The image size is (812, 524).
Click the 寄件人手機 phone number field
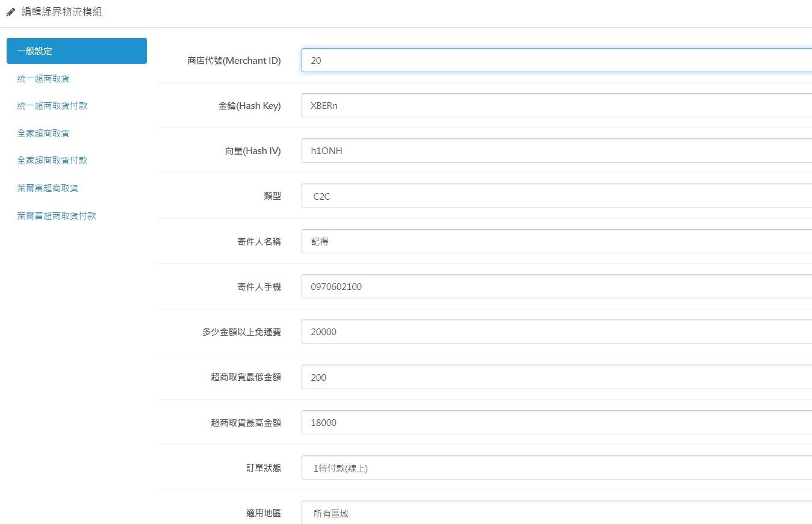[x=557, y=287]
